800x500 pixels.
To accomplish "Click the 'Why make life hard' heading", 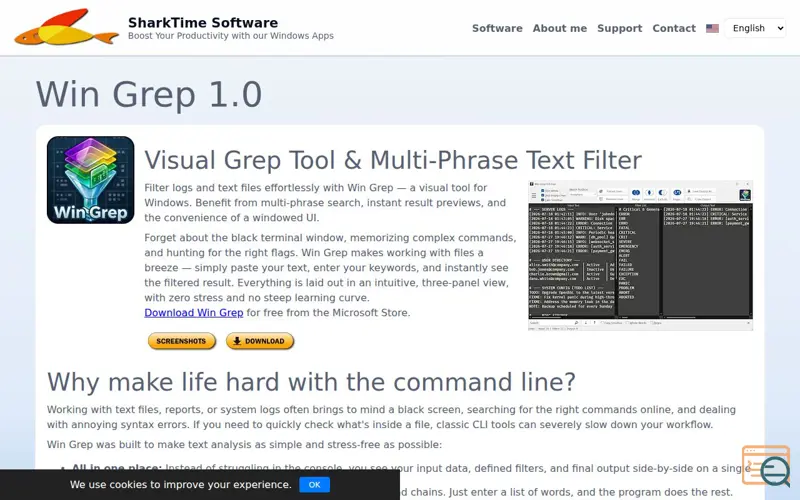I will pos(311,382).
